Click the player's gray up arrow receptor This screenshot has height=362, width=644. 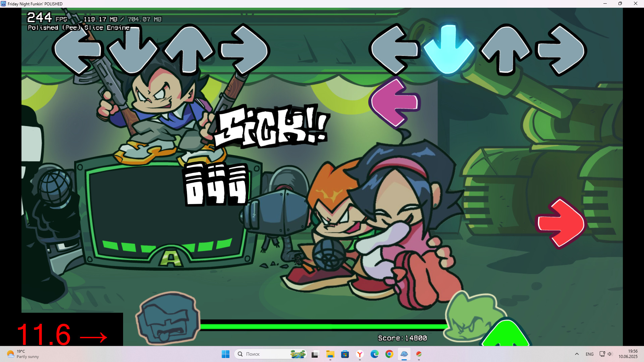click(505, 50)
